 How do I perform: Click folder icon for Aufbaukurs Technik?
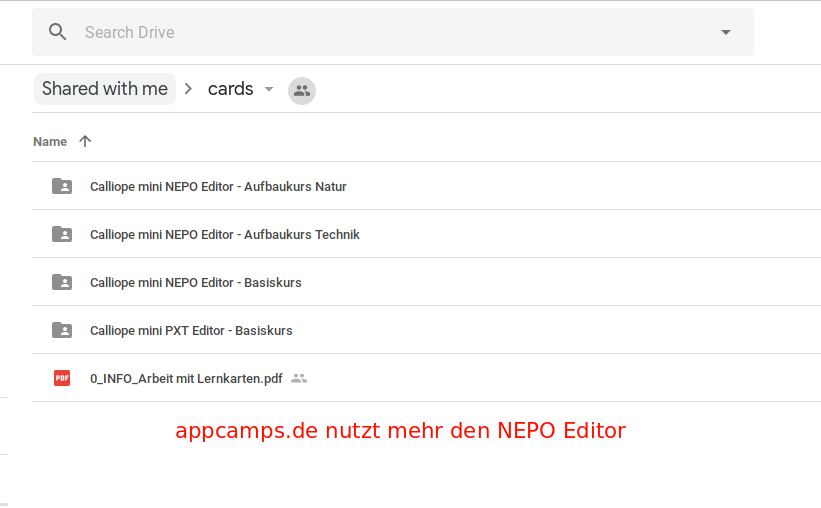point(62,234)
